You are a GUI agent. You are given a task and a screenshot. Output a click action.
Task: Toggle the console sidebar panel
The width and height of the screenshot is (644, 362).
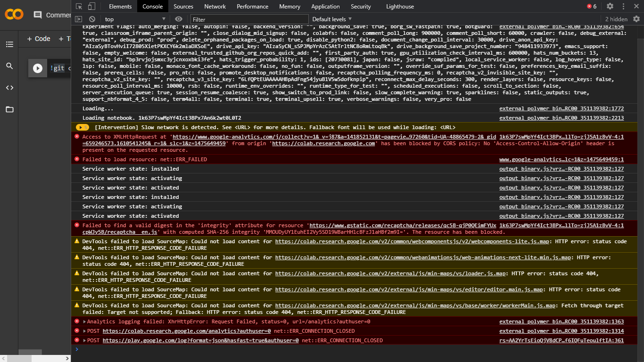(79, 19)
